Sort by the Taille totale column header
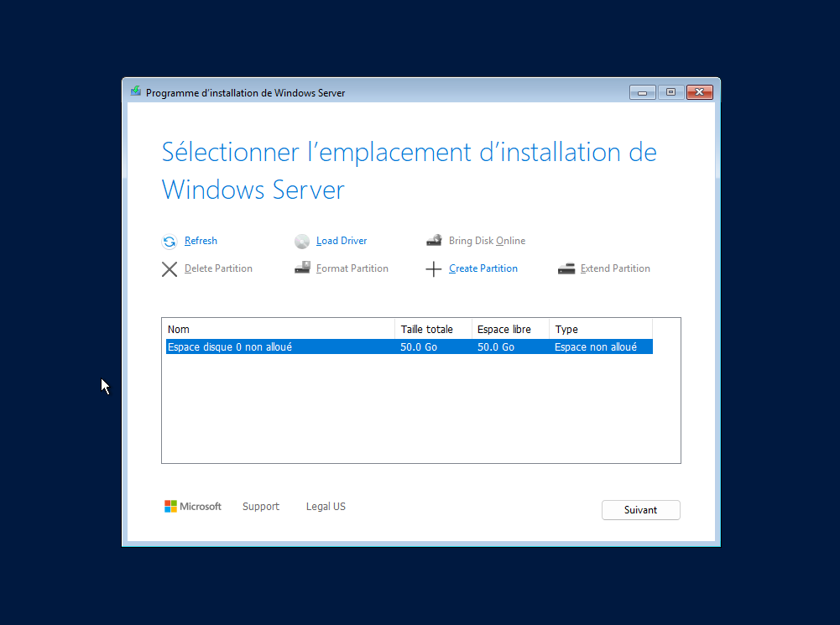Screen dimensions: 840x625 click(x=433, y=330)
